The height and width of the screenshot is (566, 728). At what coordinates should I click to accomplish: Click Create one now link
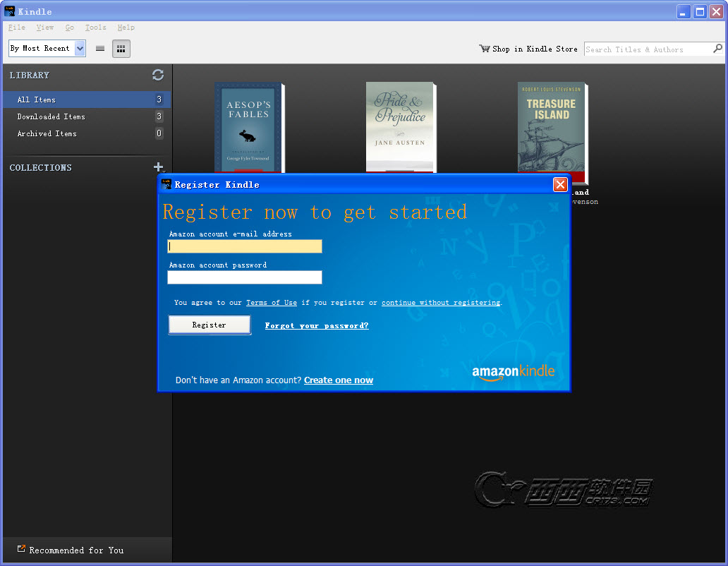pos(339,380)
